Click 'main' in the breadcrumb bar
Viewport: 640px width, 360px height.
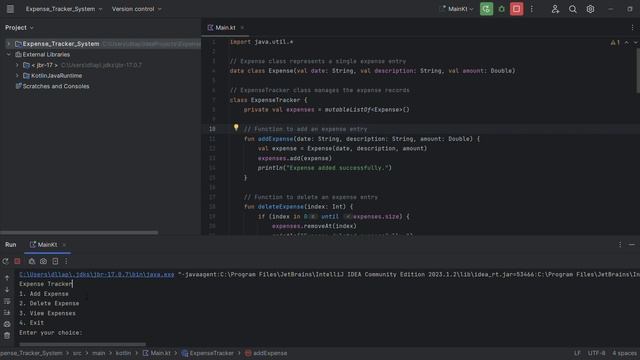pos(98,353)
